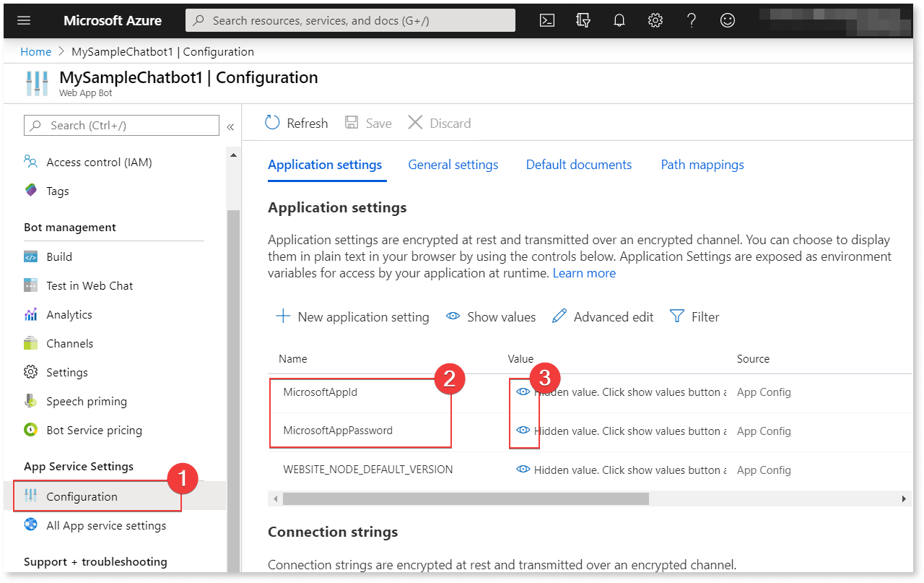Open Analytics in the sidebar
Image resolution: width=924 pixels, height=583 pixels.
(69, 314)
